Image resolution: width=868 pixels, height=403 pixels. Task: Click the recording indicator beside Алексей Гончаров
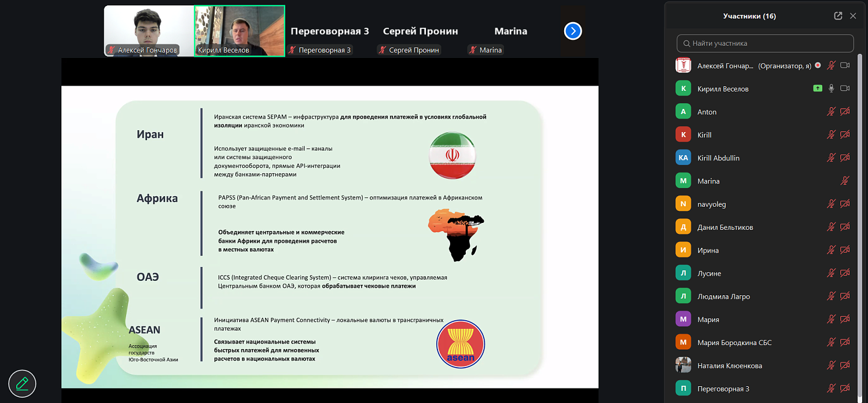818,65
